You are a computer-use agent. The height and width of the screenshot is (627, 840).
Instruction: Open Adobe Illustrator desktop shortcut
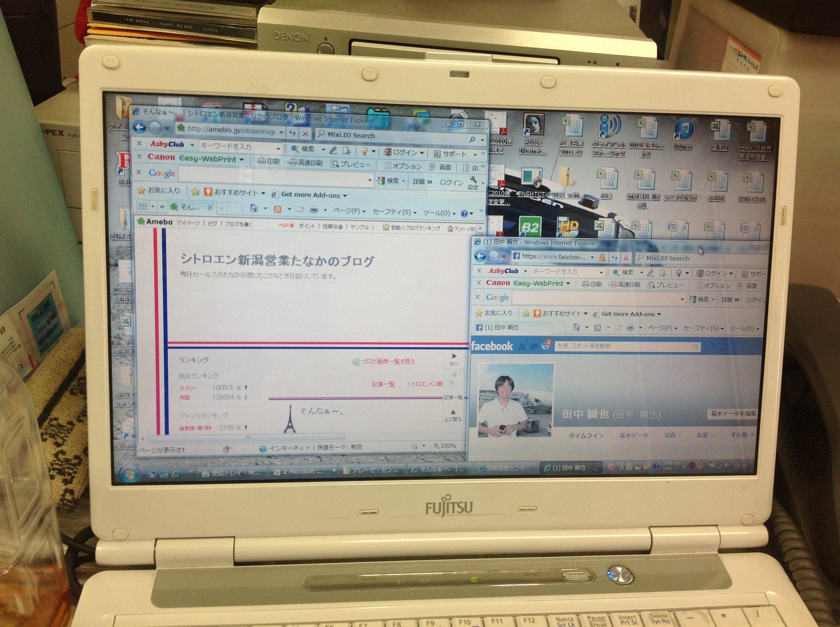[533, 134]
